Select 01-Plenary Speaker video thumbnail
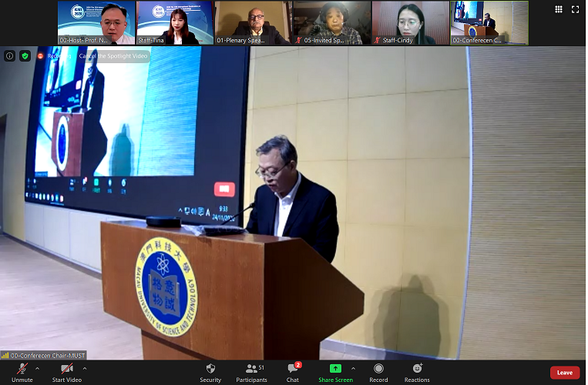 click(x=254, y=23)
